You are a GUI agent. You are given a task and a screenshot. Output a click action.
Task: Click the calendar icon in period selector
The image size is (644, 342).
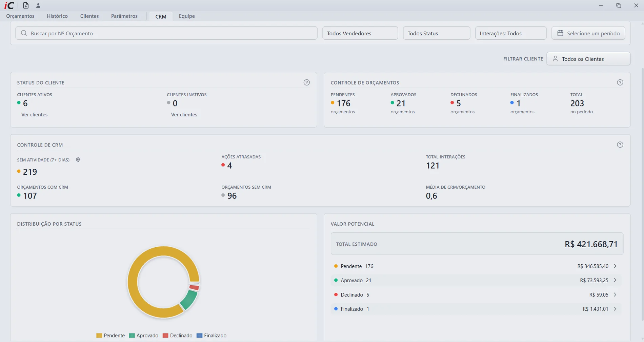pos(560,33)
